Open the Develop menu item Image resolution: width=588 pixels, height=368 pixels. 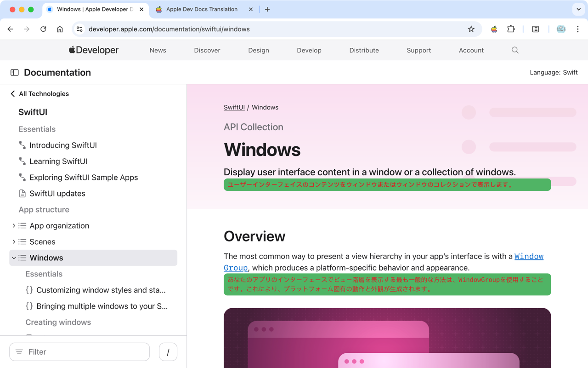tap(309, 50)
